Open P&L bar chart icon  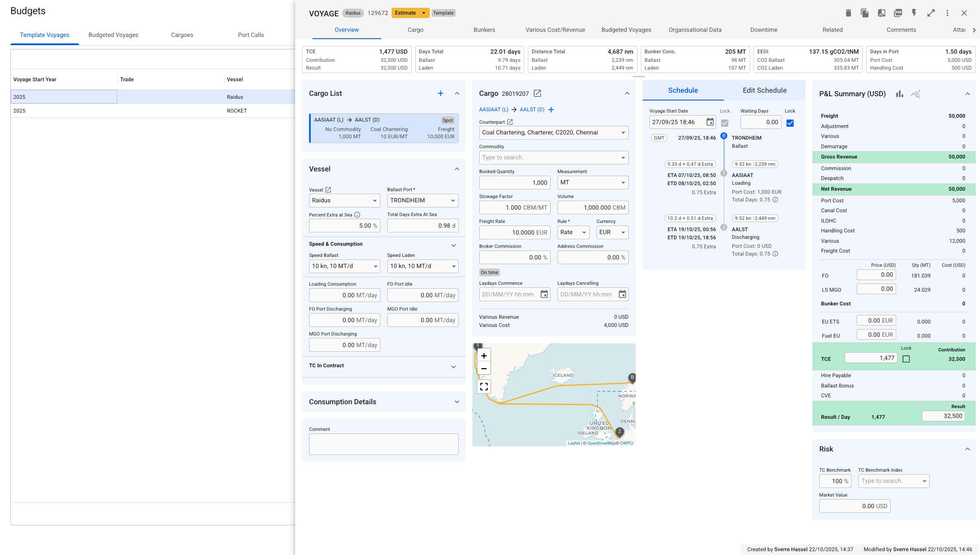[x=899, y=94]
